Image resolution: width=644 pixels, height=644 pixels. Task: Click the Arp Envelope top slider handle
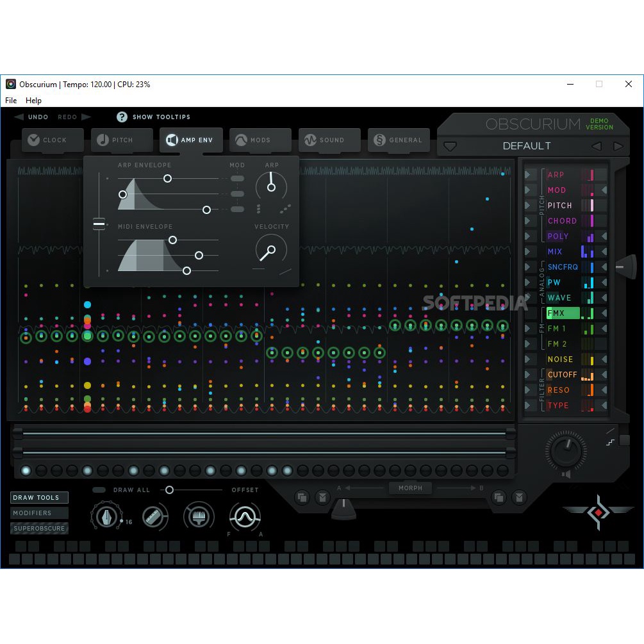pos(168,179)
